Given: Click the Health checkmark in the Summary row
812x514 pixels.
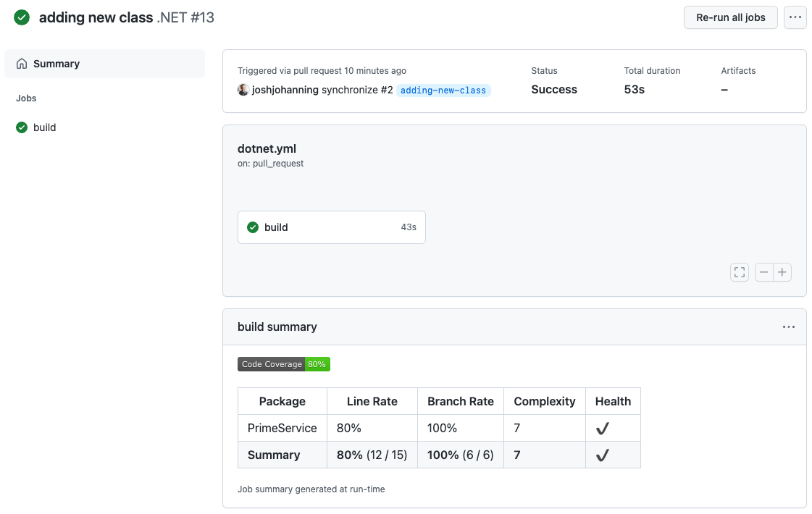Looking at the screenshot, I should click(x=602, y=454).
